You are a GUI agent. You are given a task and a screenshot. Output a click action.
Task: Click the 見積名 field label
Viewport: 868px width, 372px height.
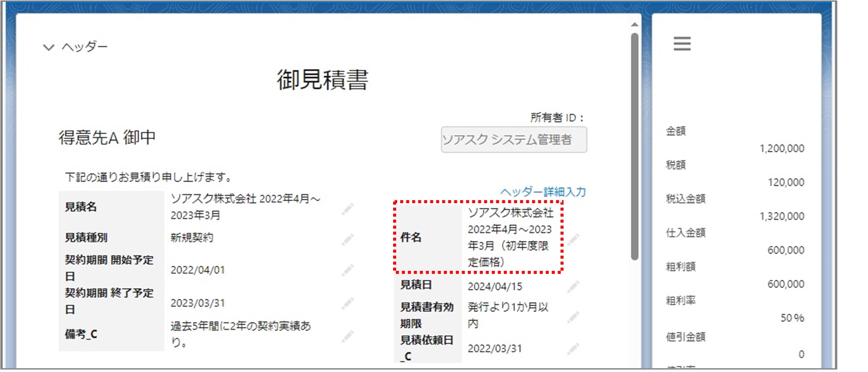[x=81, y=207]
